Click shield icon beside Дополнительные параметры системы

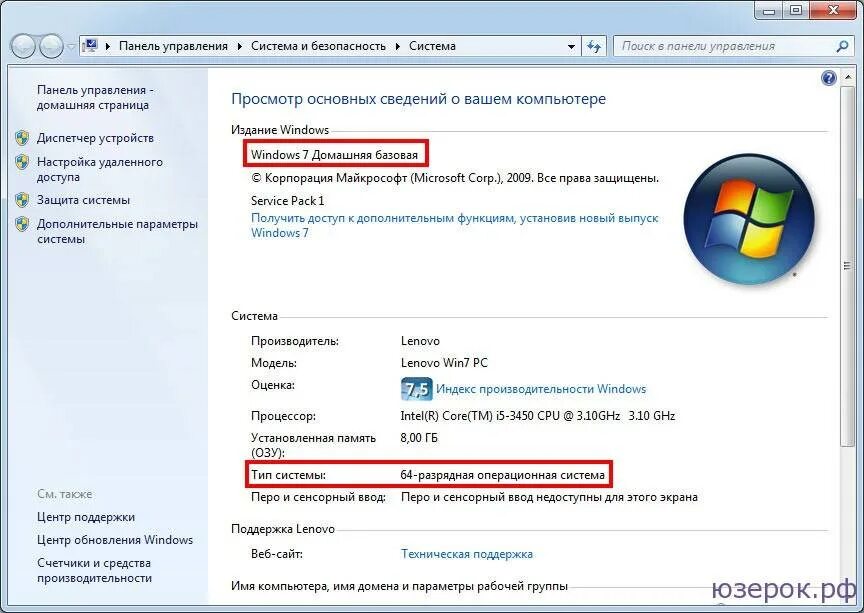click(x=22, y=224)
